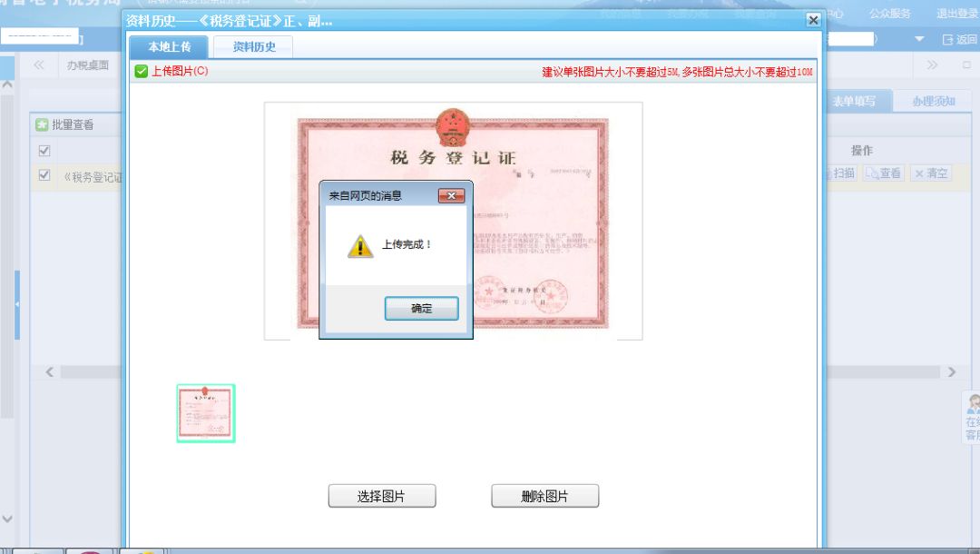Click the left sidebar collapse handle
Image resolution: width=980 pixels, height=554 pixels.
coord(17,304)
